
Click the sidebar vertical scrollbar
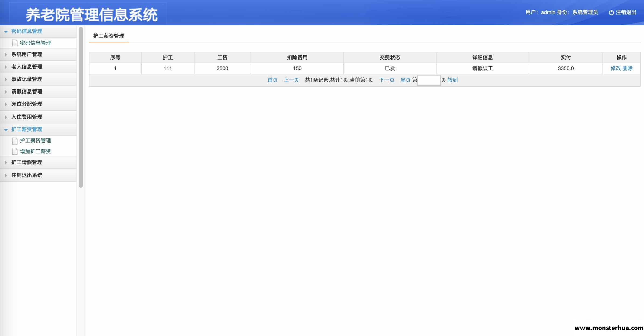click(x=81, y=107)
